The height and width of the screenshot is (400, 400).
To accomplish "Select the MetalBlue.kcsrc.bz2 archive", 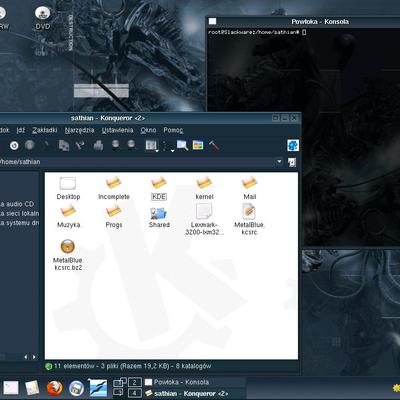I will click(68, 255).
